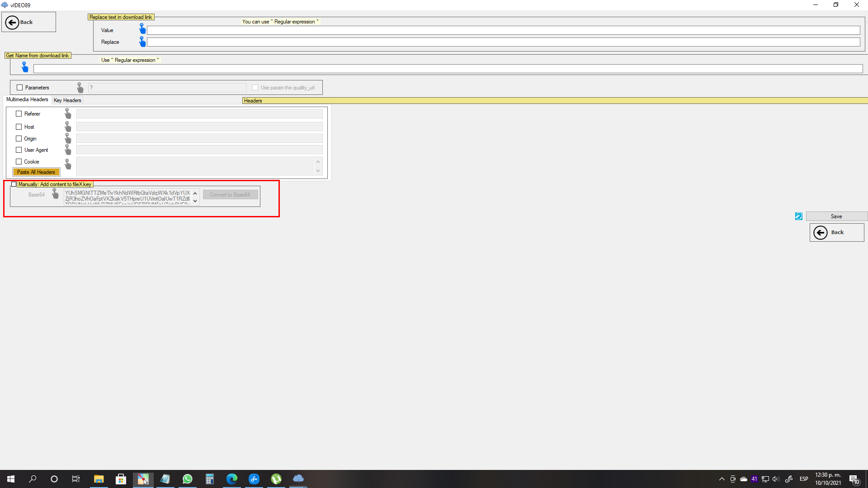Enable the Parameters checkbox

19,88
